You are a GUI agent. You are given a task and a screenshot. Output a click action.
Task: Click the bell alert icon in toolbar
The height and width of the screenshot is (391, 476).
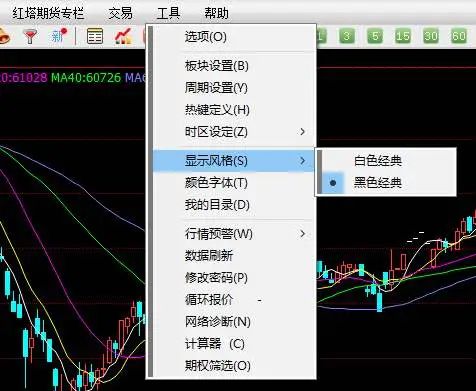[4, 36]
